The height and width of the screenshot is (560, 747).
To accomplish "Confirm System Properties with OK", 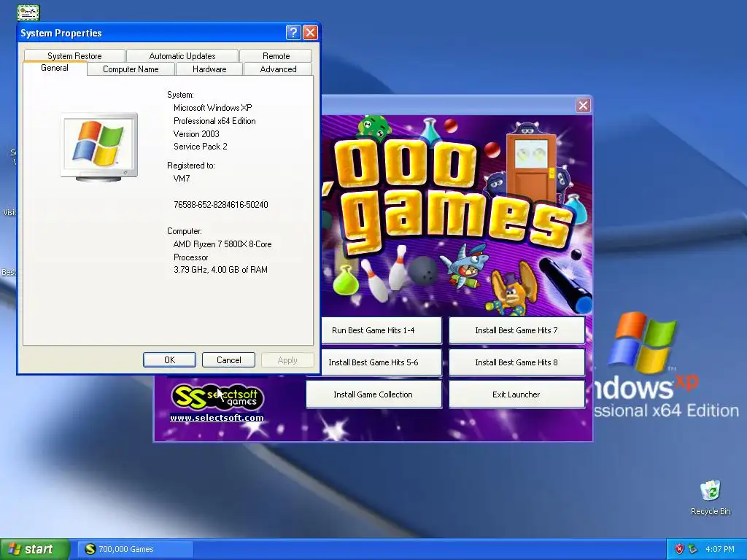I will pyautogui.click(x=169, y=360).
